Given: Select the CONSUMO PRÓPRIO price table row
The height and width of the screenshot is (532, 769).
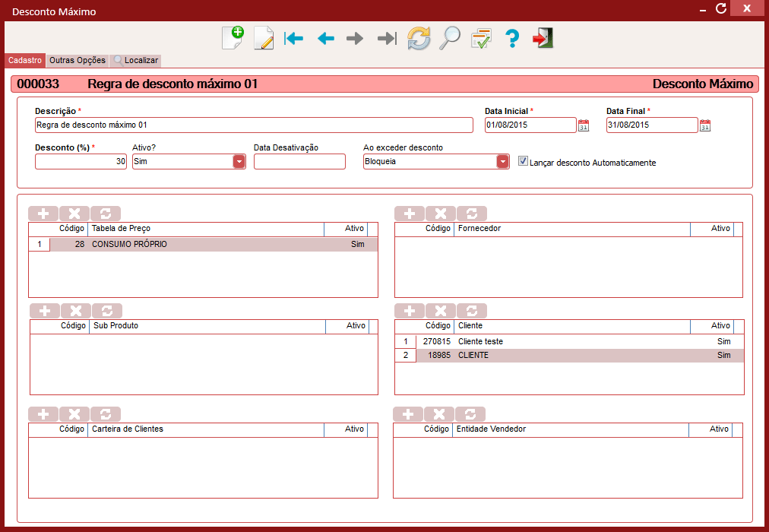Looking at the screenshot, I should (203, 244).
